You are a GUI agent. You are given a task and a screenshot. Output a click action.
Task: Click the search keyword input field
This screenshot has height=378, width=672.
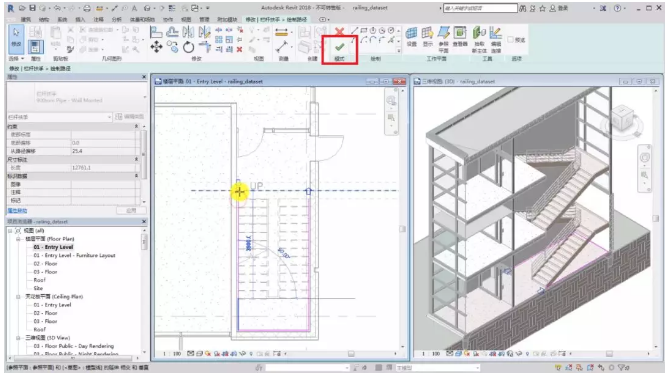(x=480, y=8)
